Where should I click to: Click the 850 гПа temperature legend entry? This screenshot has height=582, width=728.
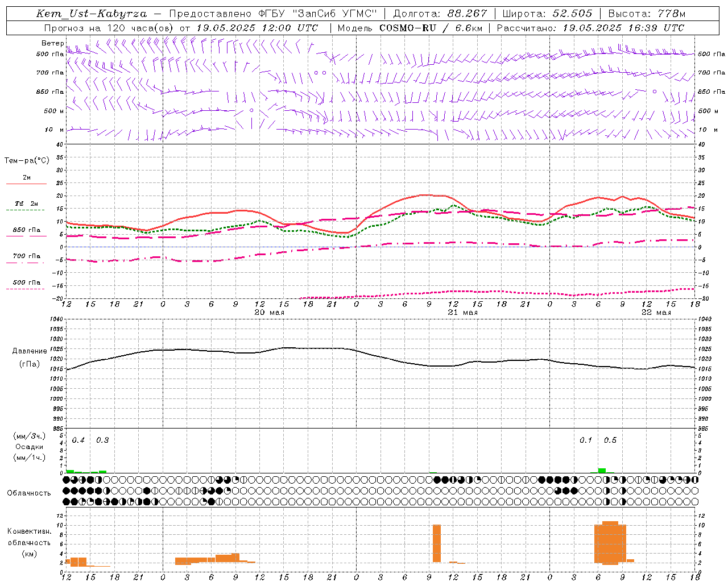pyautogui.click(x=27, y=230)
